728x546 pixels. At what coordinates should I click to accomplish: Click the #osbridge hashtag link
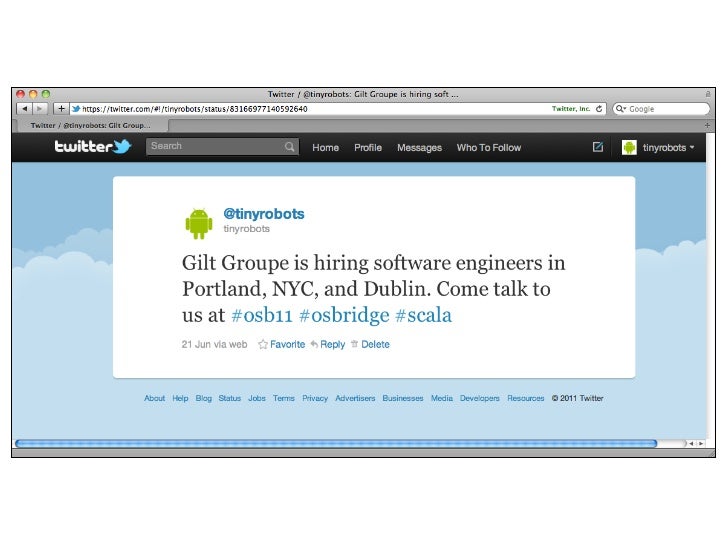click(x=344, y=315)
